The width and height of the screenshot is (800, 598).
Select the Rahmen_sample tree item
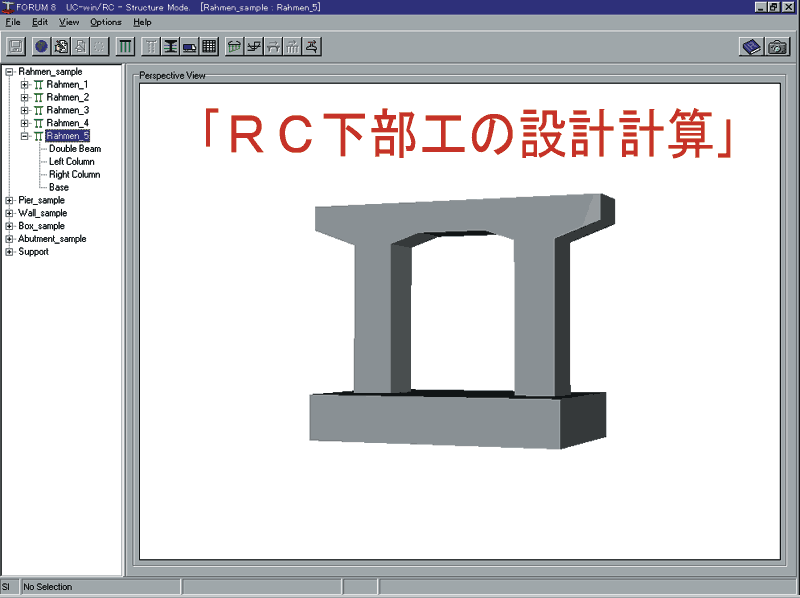50,71
